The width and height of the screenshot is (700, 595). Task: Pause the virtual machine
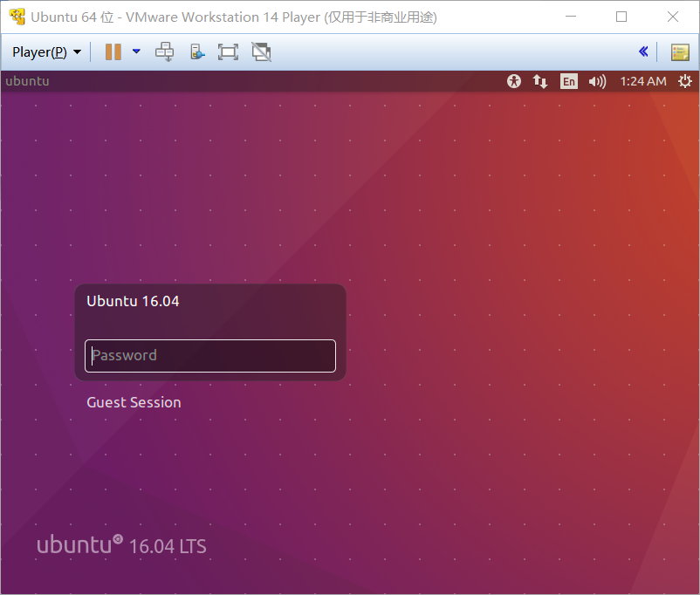(x=113, y=52)
